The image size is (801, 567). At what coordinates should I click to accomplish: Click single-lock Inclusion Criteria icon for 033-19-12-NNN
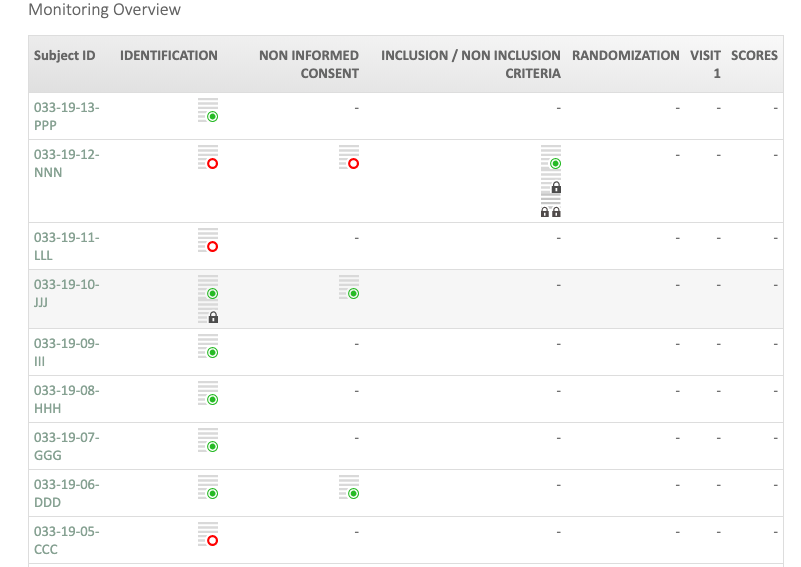[x=551, y=182]
